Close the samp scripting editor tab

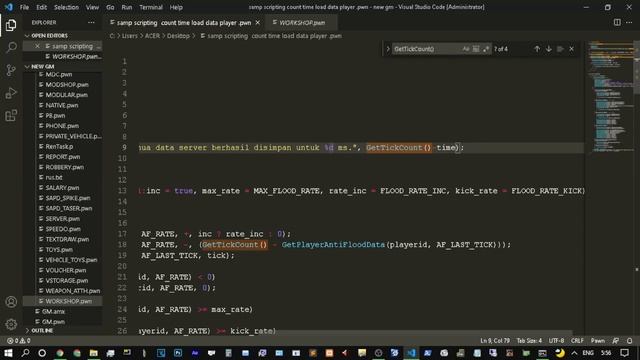(x=258, y=23)
